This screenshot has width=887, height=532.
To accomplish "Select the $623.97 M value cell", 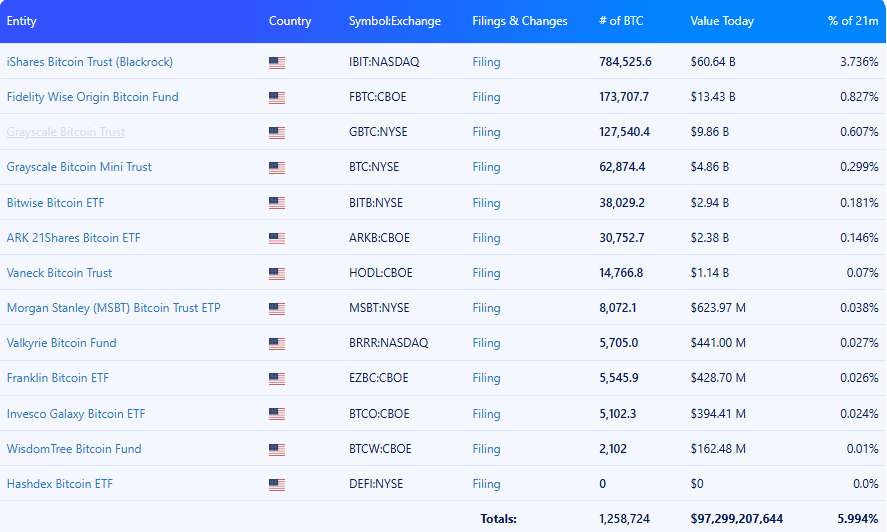I will point(718,308).
